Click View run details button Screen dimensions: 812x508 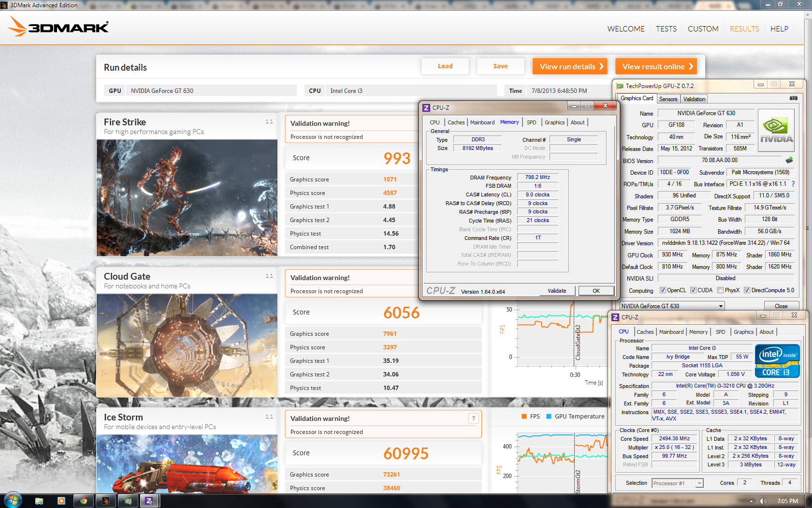(x=569, y=67)
